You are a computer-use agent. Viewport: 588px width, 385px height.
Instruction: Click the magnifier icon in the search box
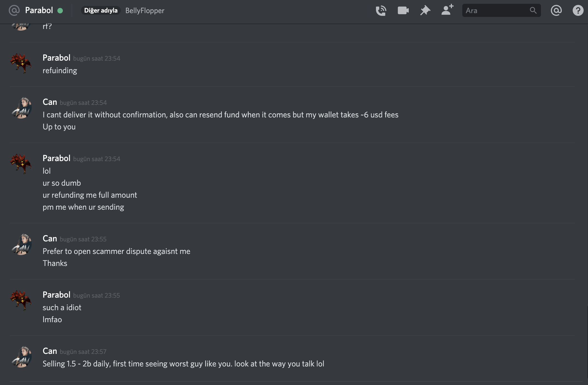pyautogui.click(x=533, y=10)
